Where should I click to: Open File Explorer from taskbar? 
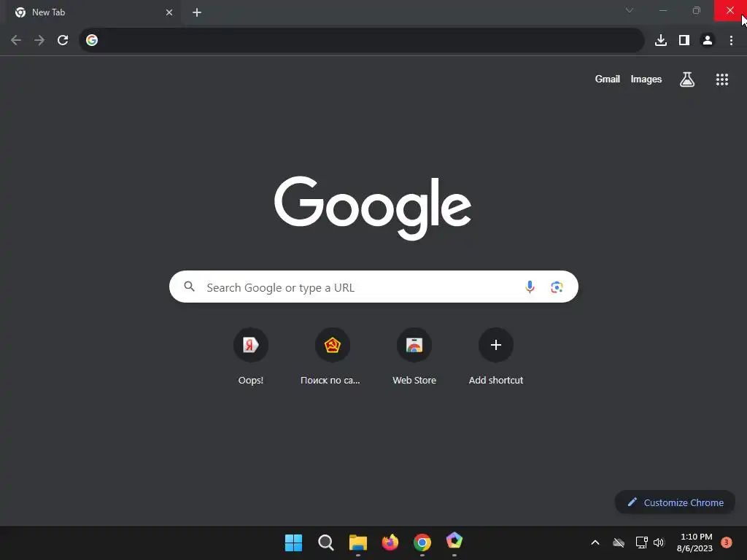357,542
